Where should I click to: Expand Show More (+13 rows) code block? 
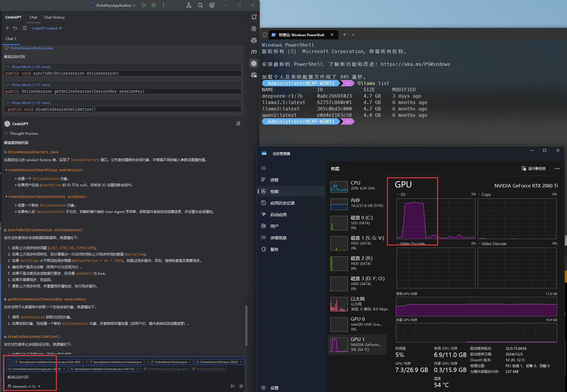[31, 103]
